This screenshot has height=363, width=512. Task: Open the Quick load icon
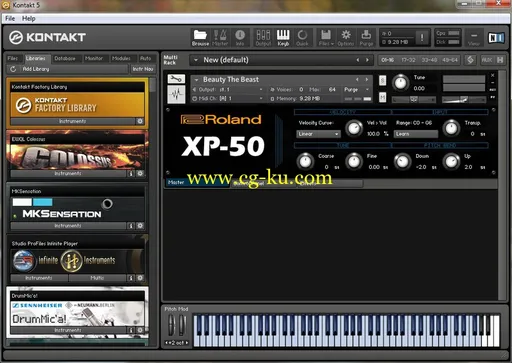pyautogui.click(x=302, y=38)
